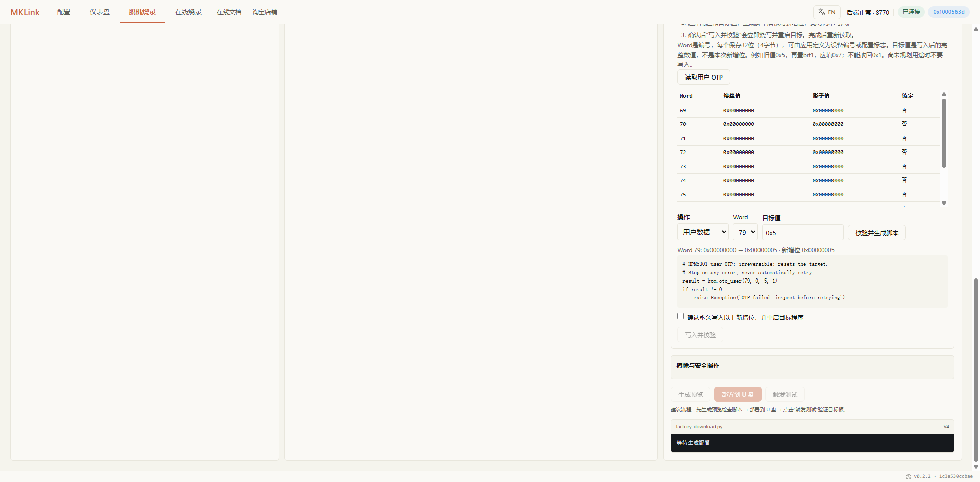Screen dimensions: 980x482
Task: Click the 读取用户 OTP button
Action: pos(703,78)
